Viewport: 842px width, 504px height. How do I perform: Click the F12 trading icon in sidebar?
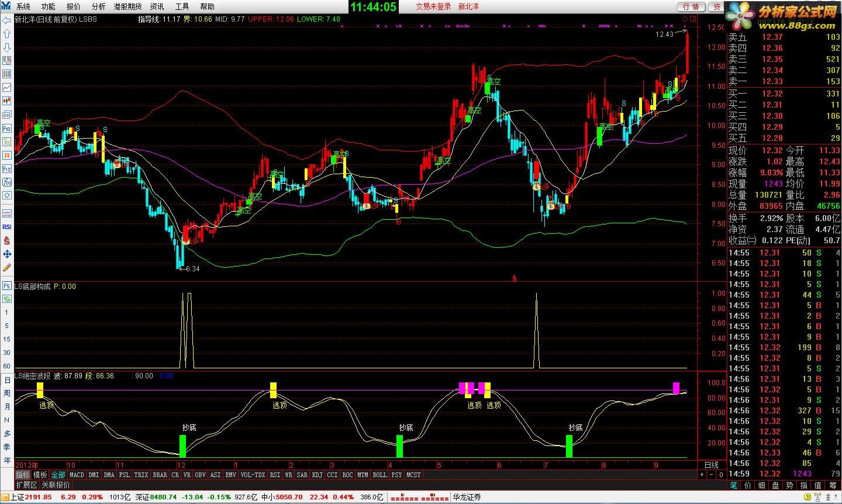(x=7, y=168)
